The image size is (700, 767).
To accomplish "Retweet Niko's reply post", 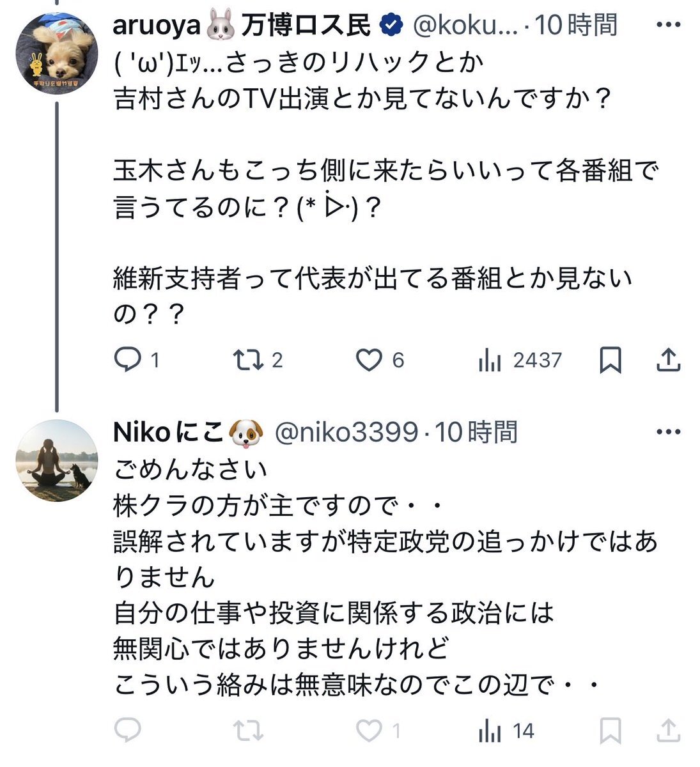I will point(248,730).
